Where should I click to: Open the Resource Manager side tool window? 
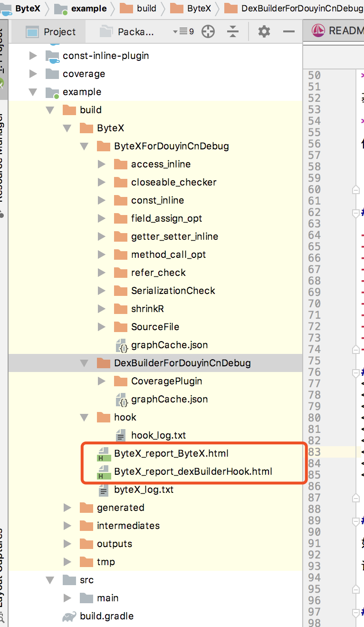pos(2,164)
